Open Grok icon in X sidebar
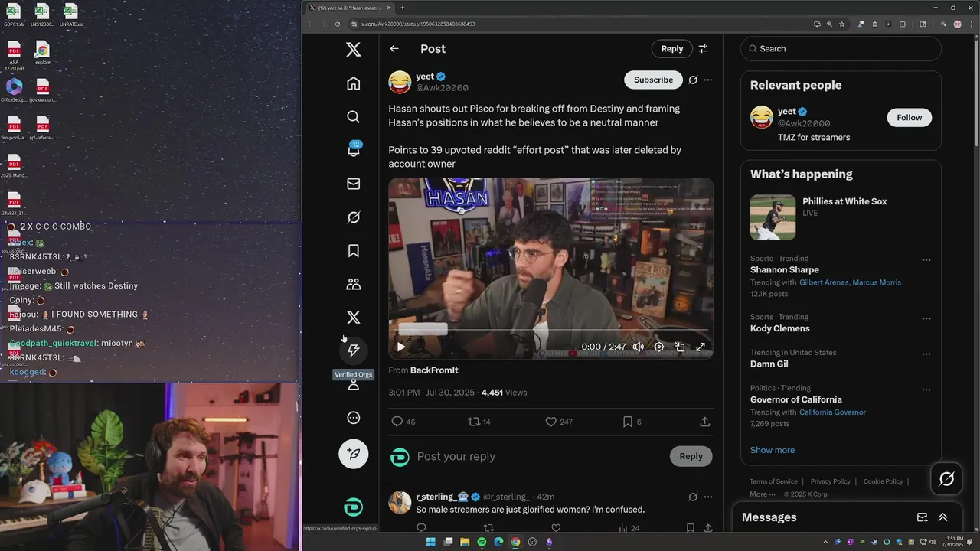 click(353, 217)
